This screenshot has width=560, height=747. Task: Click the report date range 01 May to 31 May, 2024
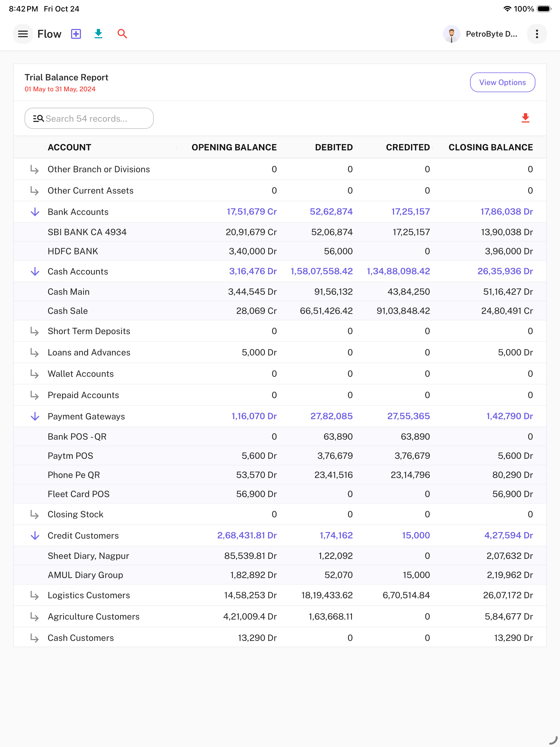[60, 89]
